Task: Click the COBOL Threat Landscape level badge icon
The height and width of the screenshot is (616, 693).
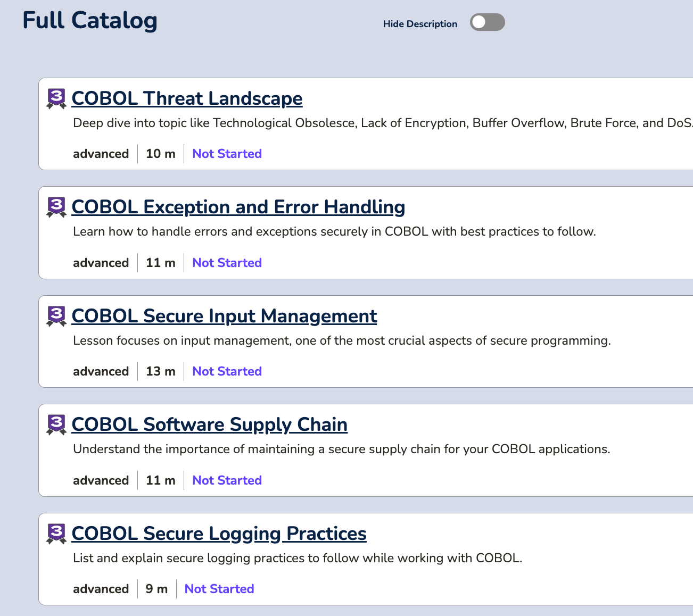Action: coord(56,99)
